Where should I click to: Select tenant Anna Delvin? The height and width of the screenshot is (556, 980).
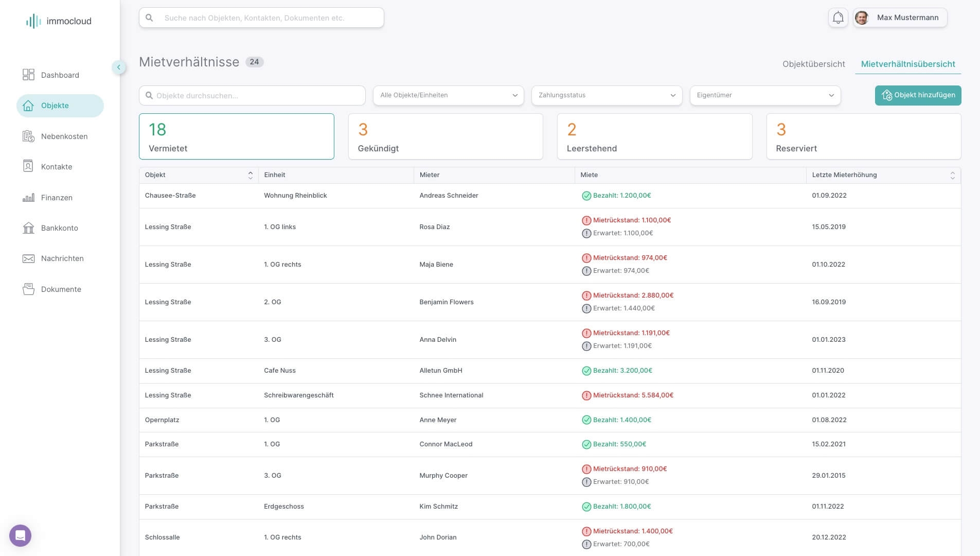(x=438, y=340)
